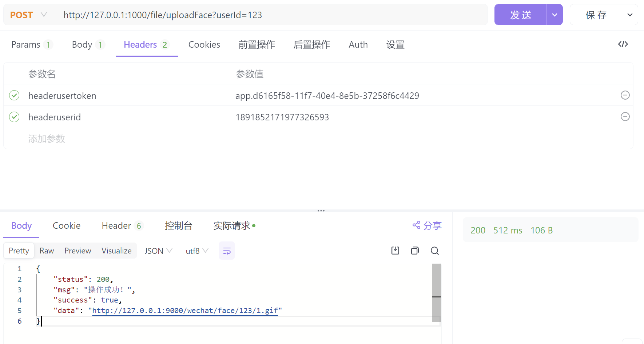The height and width of the screenshot is (344, 644).
Task: Copy the response body
Action: pos(415,251)
